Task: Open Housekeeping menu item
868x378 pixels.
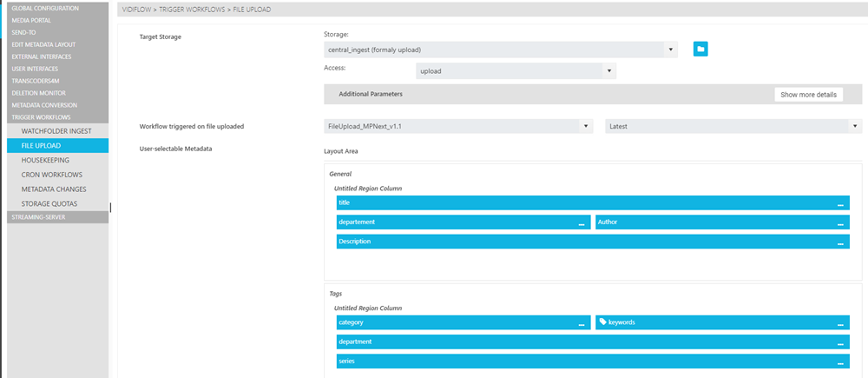Action: [45, 161]
